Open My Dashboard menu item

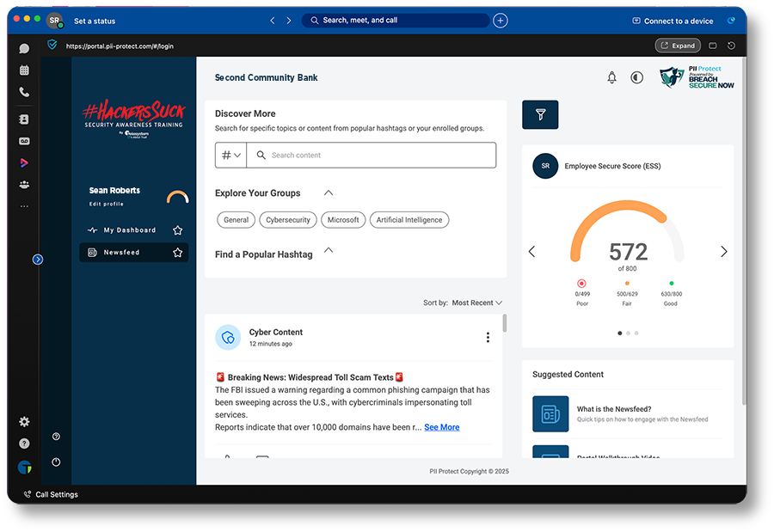[129, 230]
